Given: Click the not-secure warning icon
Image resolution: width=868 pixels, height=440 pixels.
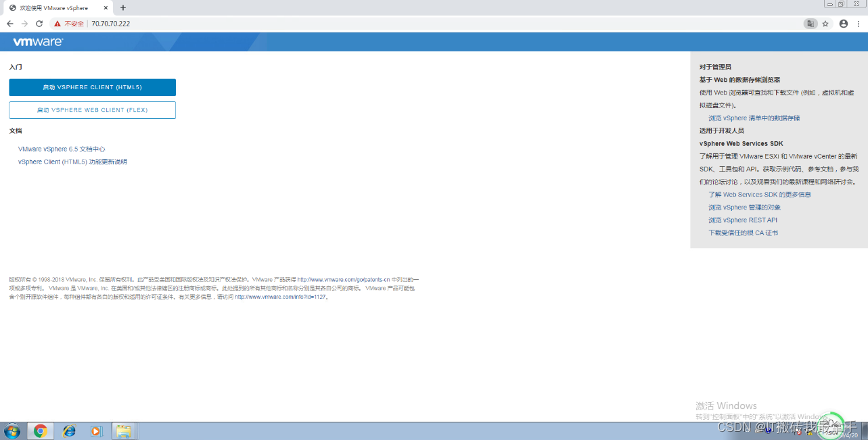Looking at the screenshot, I should [58, 24].
